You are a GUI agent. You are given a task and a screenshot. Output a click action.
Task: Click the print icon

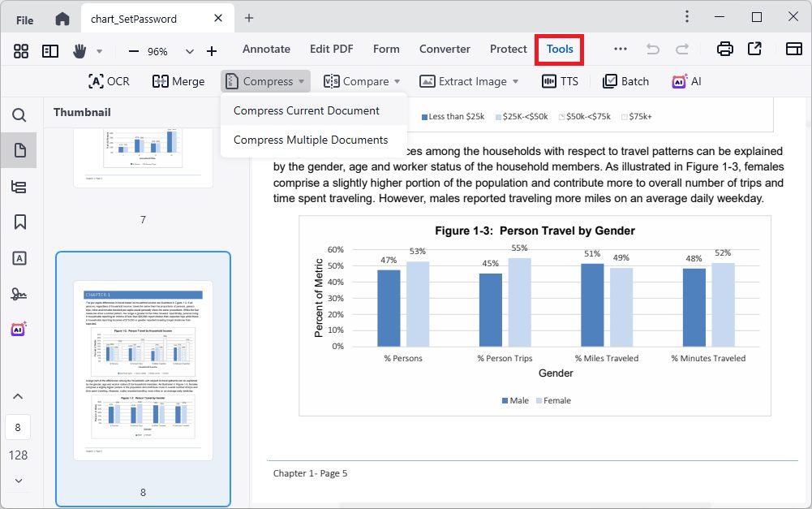(725, 50)
